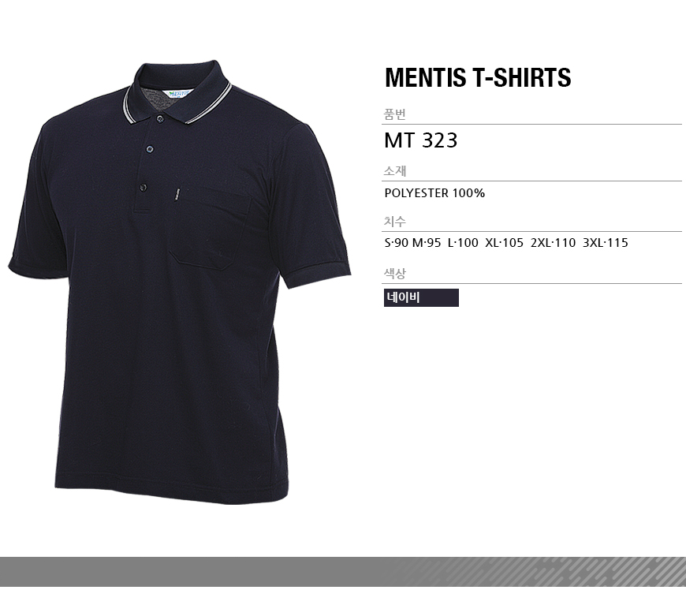Click the product number MT 323
The width and height of the screenshot is (686, 616).
(421, 140)
